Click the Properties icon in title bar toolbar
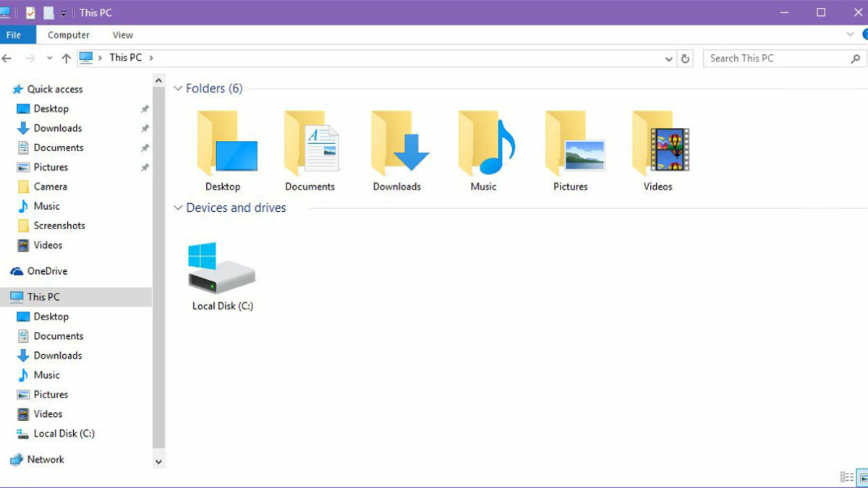This screenshot has width=868, height=488. coord(30,13)
